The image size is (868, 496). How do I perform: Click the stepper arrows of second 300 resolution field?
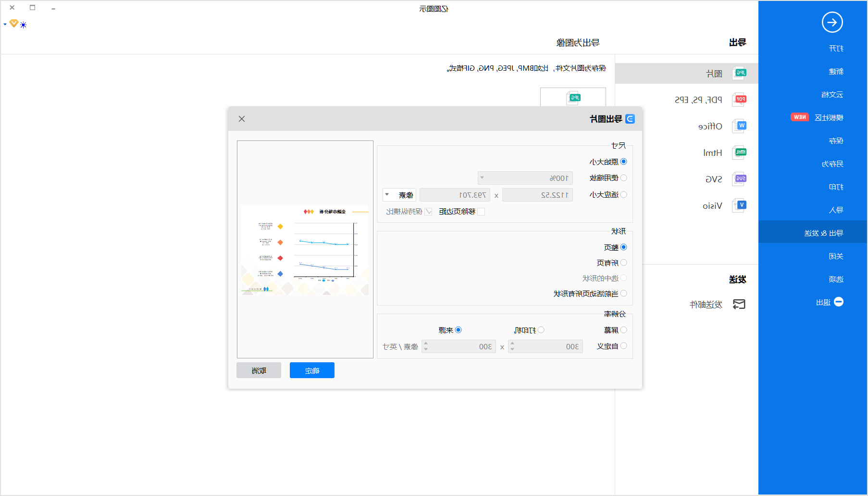pos(426,346)
